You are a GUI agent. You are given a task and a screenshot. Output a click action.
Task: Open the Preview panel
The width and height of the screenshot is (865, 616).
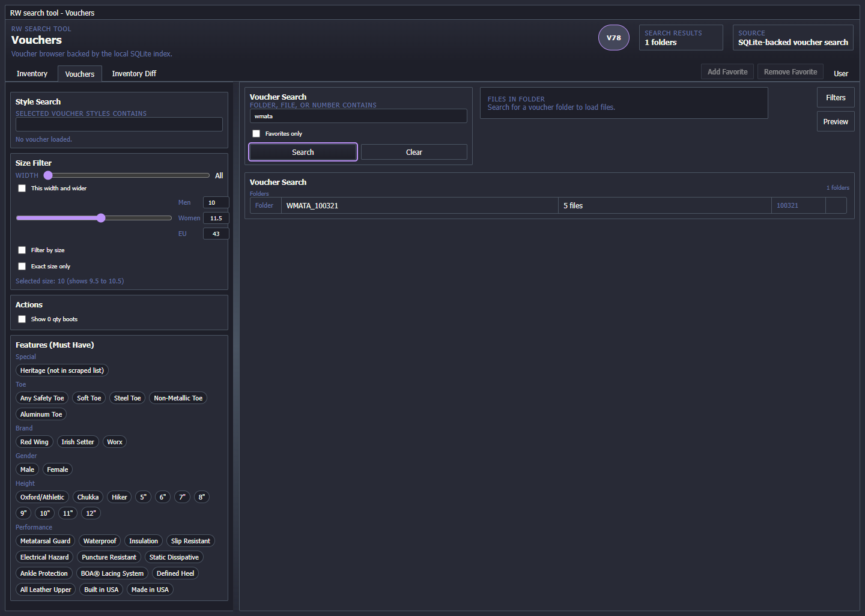[835, 122]
